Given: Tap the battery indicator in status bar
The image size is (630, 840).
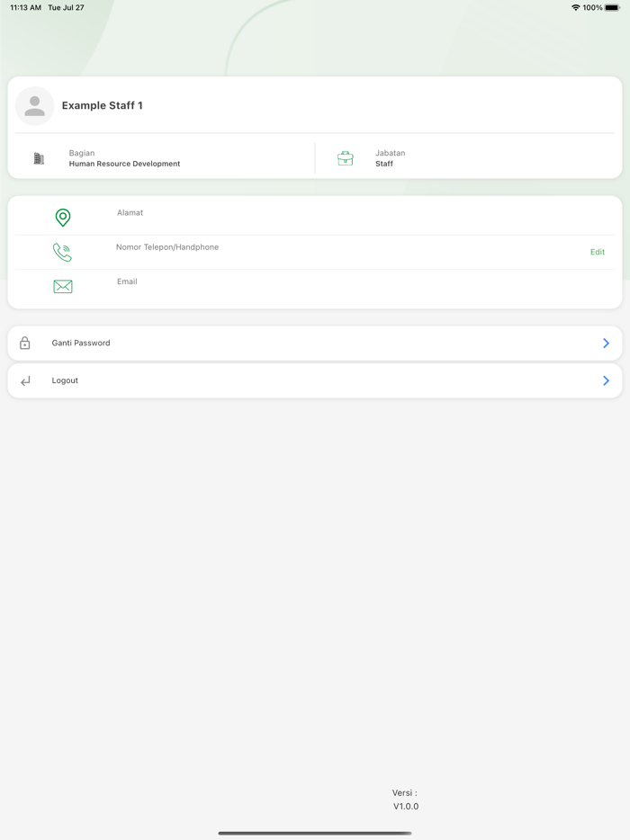Looking at the screenshot, I should click(x=612, y=8).
